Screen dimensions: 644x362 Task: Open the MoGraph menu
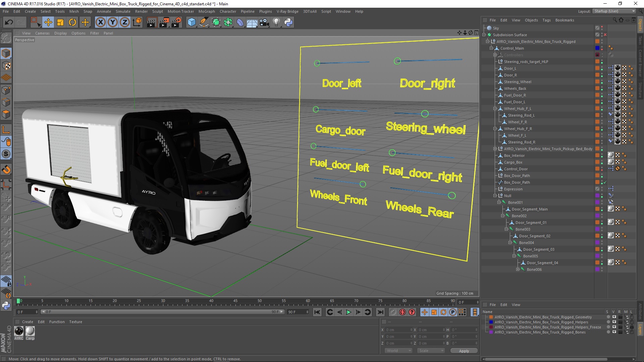click(x=207, y=11)
